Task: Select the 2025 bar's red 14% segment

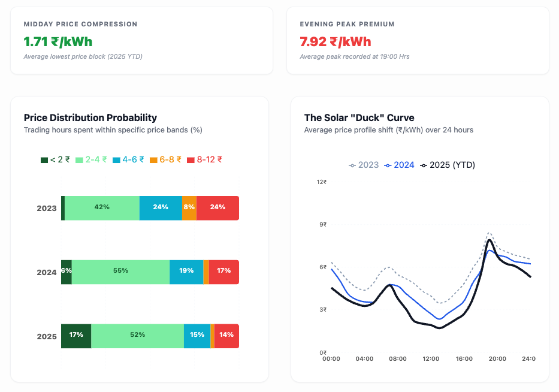Action: [x=226, y=336]
